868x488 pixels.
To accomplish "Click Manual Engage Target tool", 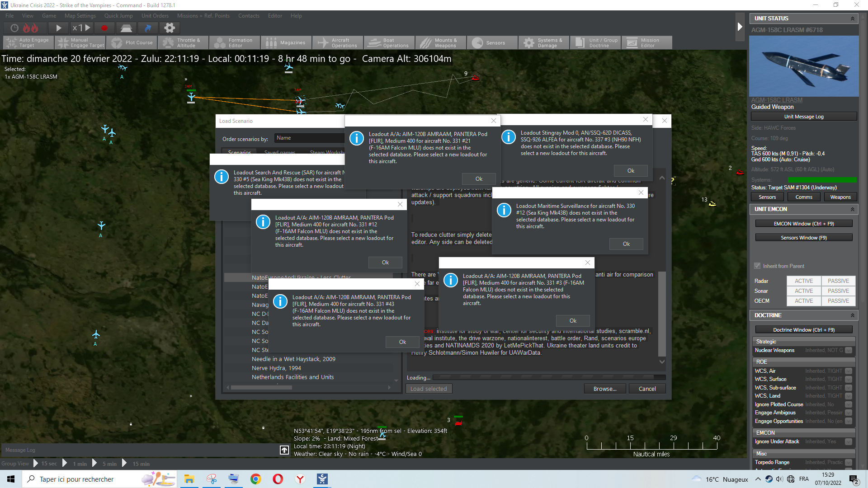I will coord(80,42).
